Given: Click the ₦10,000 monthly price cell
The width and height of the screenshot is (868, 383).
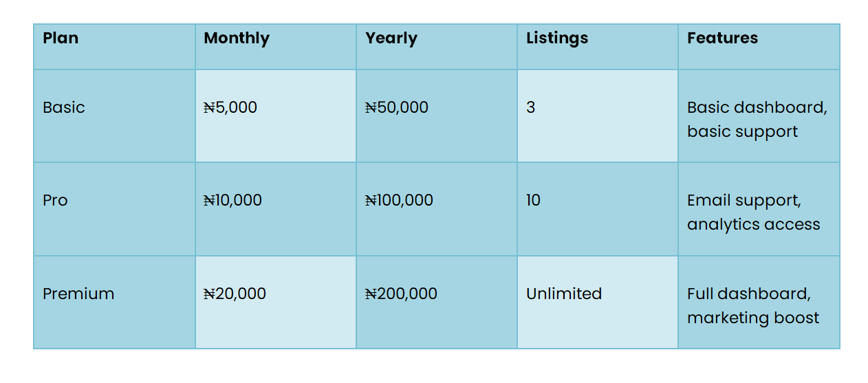Looking at the screenshot, I should 276,210.
